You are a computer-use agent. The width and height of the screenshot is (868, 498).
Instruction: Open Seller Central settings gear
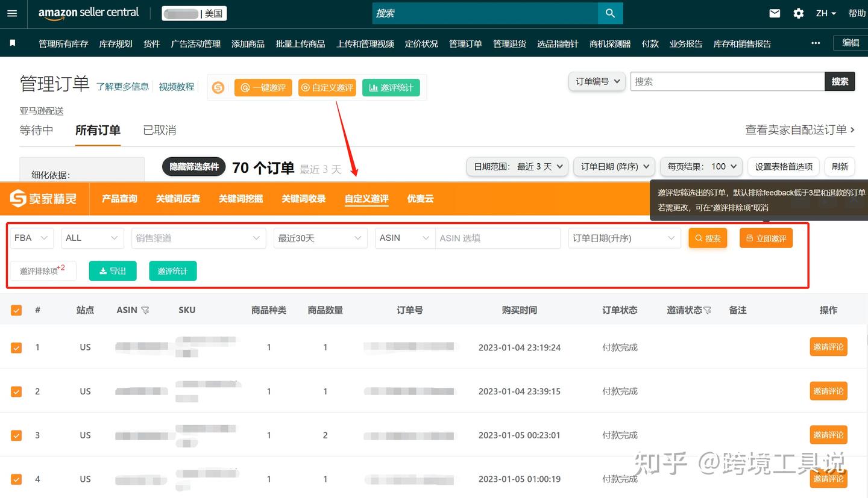[798, 13]
